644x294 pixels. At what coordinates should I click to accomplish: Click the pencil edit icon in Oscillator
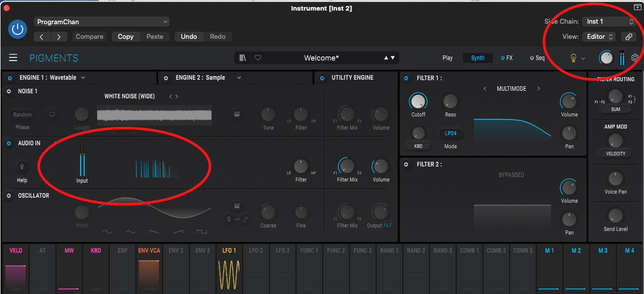245,219
